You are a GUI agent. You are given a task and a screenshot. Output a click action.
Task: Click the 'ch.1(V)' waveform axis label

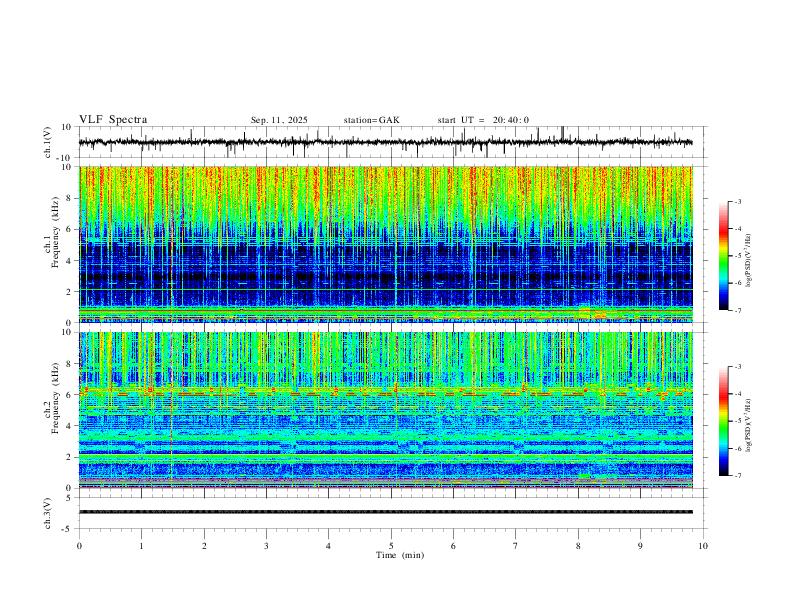click(x=48, y=142)
